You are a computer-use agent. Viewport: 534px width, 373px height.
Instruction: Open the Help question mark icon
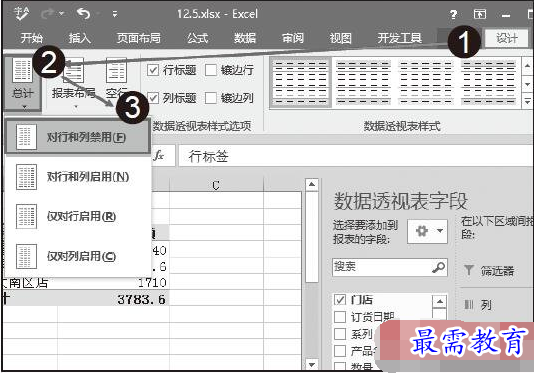click(x=453, y=14)
